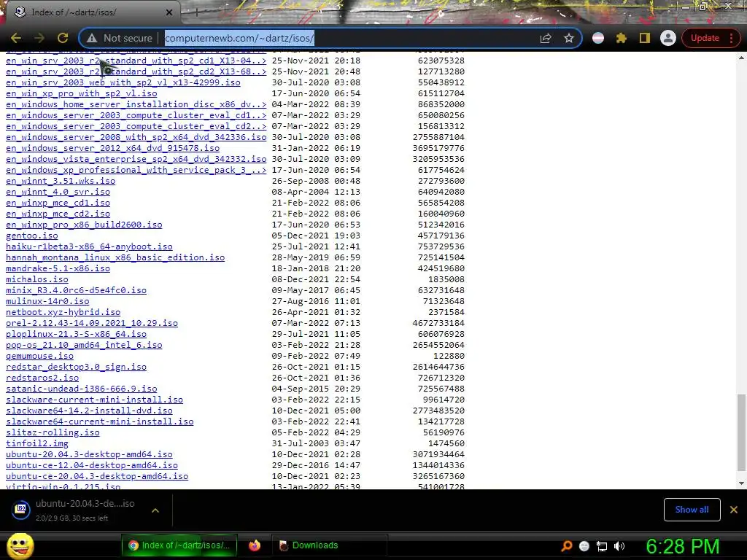Toggle the browser side panel icon
This screenshot has height=560, width=747.
pyautogui.click(x=645, y=38)
